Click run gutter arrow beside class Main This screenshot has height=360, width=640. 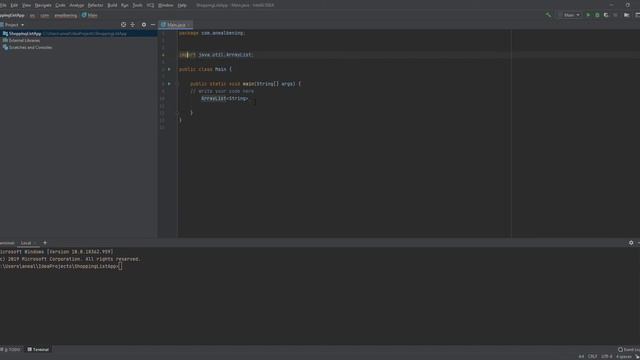[169, 69]
